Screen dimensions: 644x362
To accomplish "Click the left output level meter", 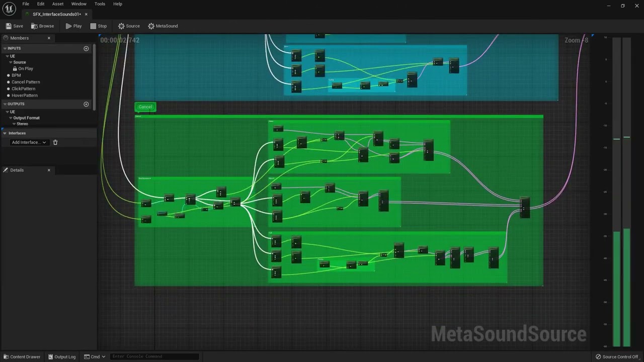I will pos(616,192).
